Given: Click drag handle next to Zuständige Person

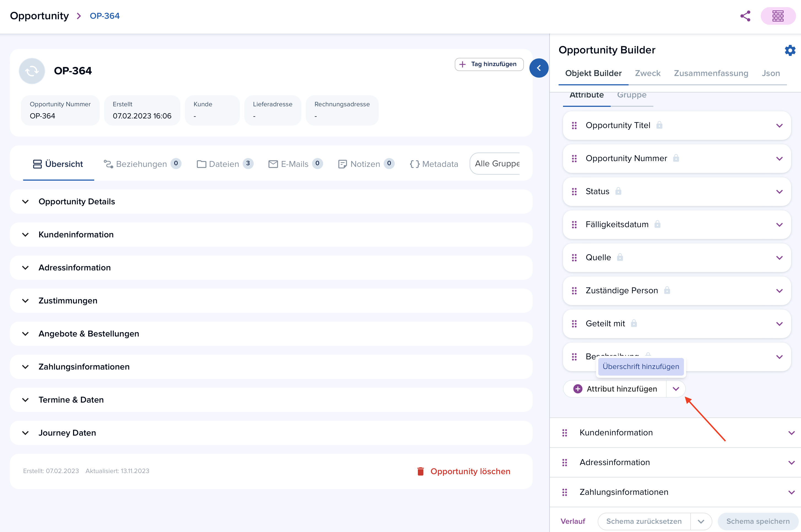Looking at the screenshot, I should 574,291.
